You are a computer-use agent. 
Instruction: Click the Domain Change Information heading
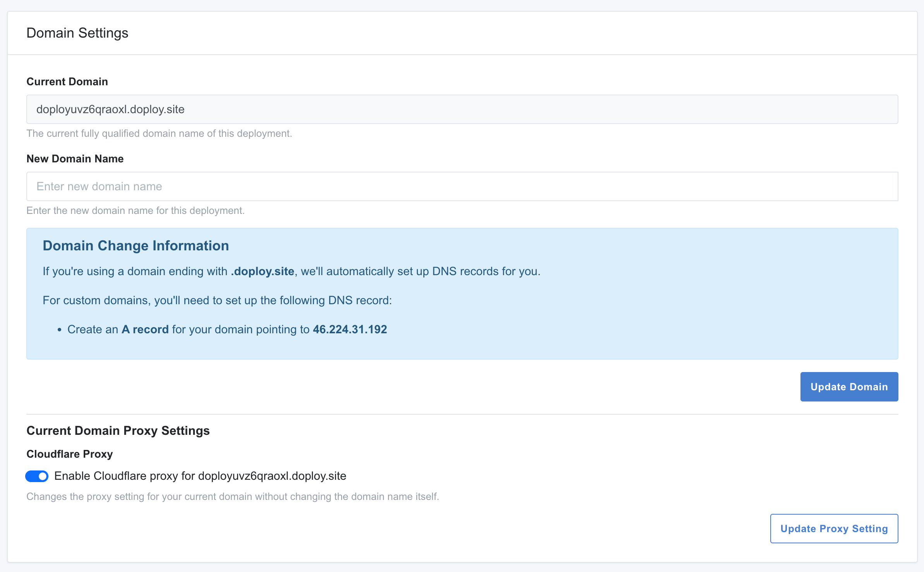[136, 245]
